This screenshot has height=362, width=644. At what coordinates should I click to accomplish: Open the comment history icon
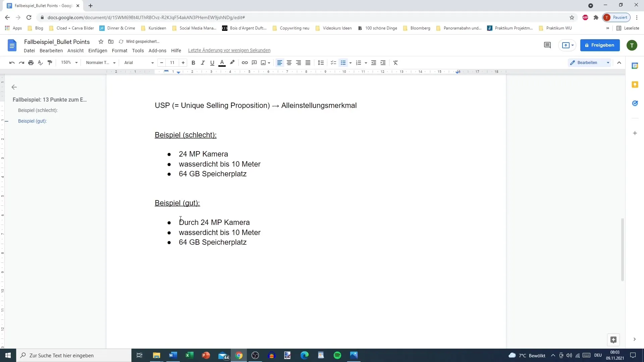click(x=547, y=45)
